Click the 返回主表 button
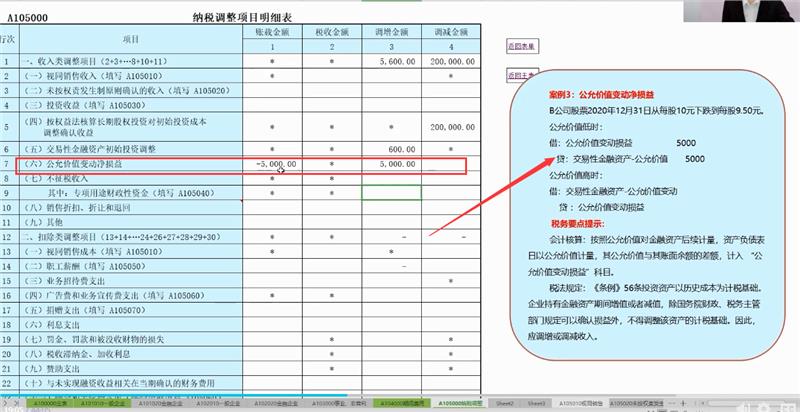The height and width of the screenshot is (412, 800). click(x=520, y=73)
